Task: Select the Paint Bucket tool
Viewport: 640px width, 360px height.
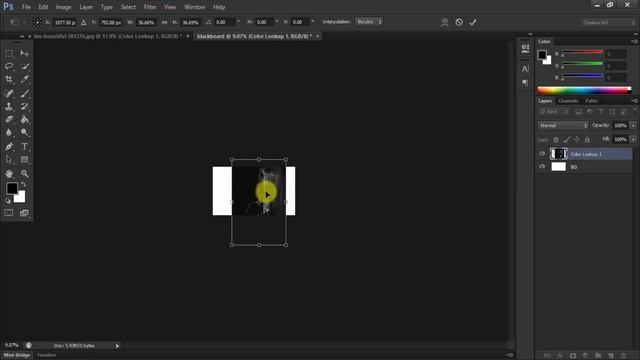Action: 24,120
